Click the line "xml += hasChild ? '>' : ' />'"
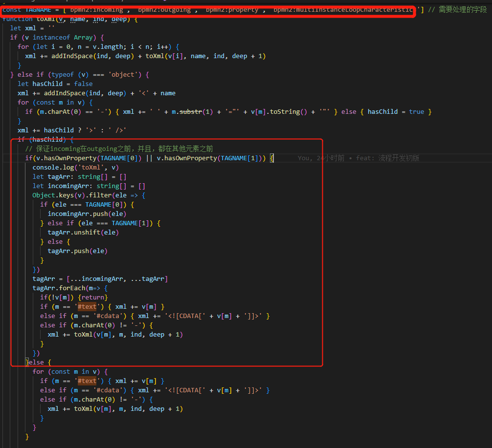The width and height of the screenshot is (492, 448). coord(72,130)
